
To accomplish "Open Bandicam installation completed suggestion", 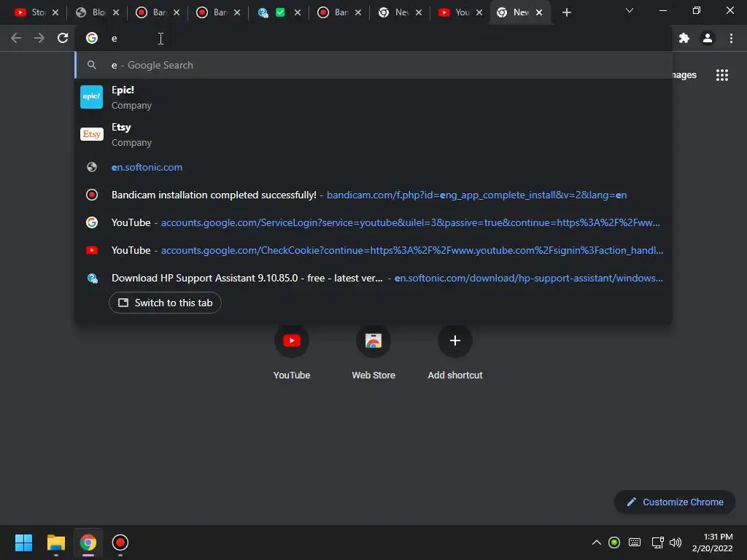I will (x=373, y=195).
